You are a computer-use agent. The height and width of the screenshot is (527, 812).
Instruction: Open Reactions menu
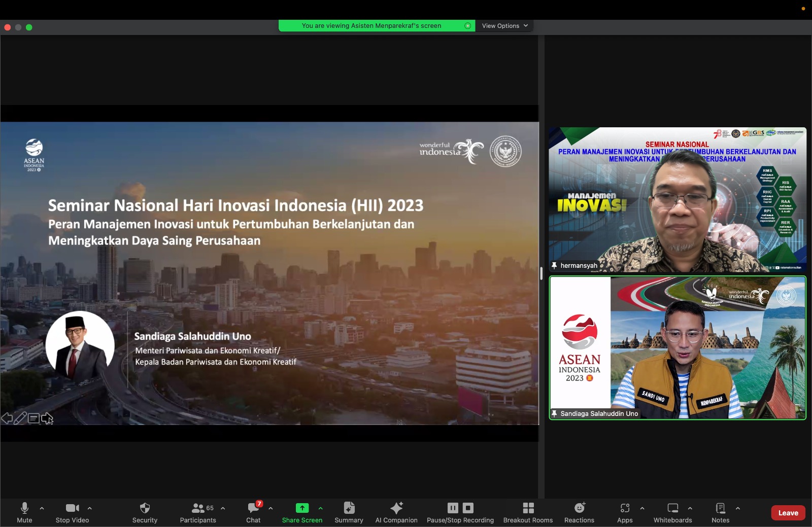[x=579, y=512]
